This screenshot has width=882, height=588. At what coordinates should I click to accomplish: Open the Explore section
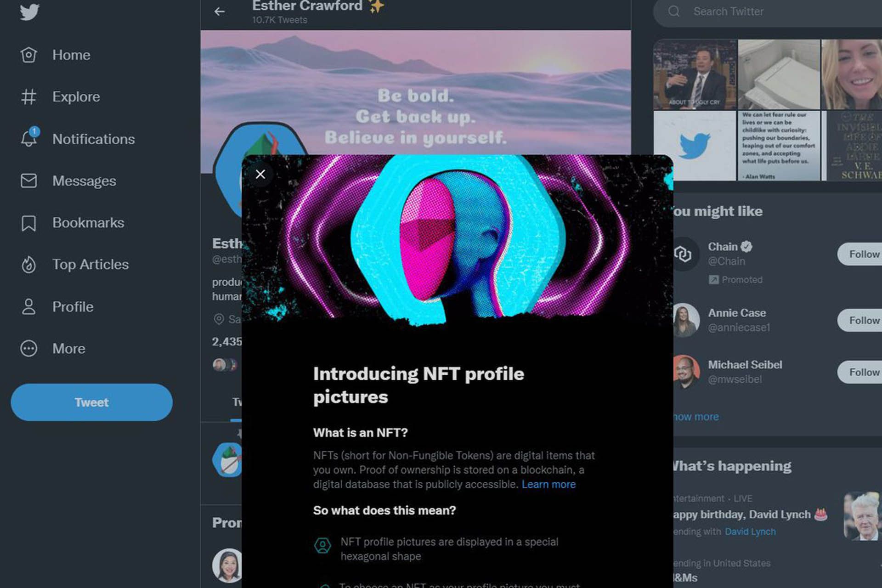coord(76,96)
